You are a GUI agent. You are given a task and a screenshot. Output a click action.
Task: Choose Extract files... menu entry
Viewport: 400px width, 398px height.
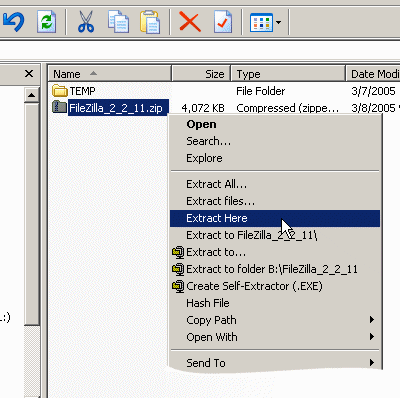(x=275, y=201)
